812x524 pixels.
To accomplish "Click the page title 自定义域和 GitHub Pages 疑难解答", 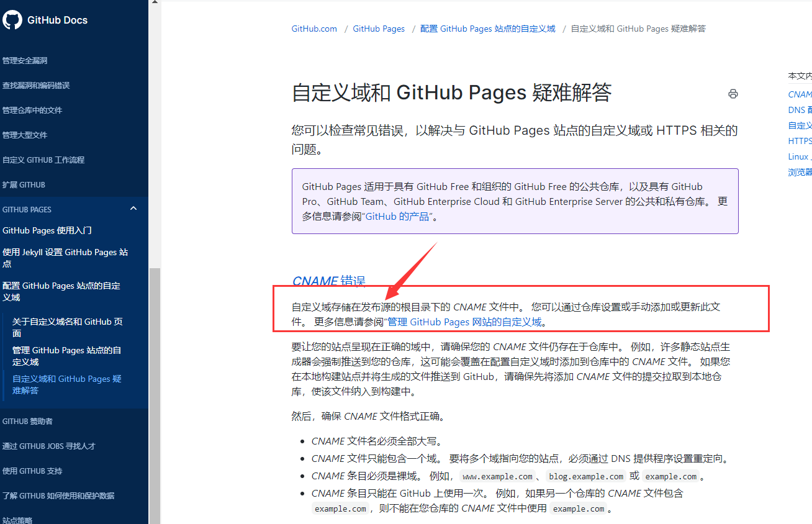I will click(452, 93).
